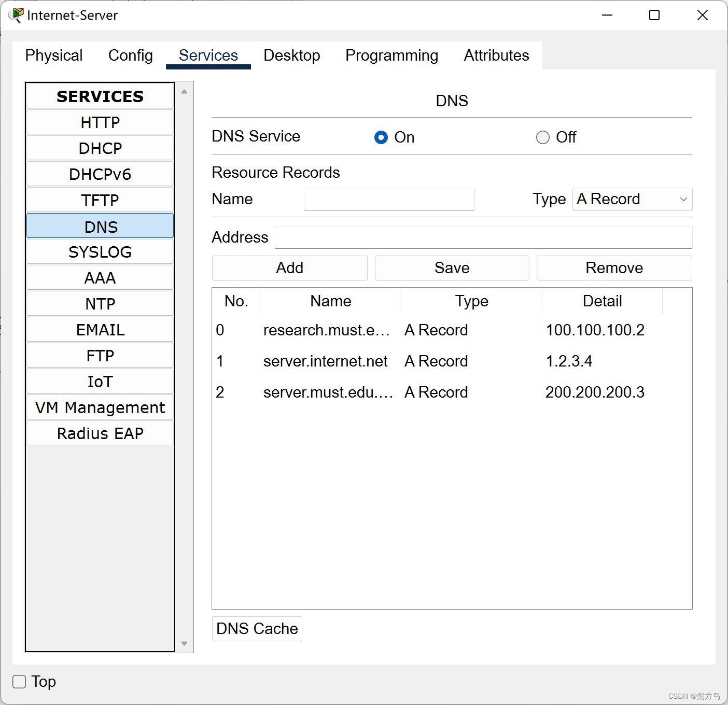Click the Name column header

pos(331,301)
